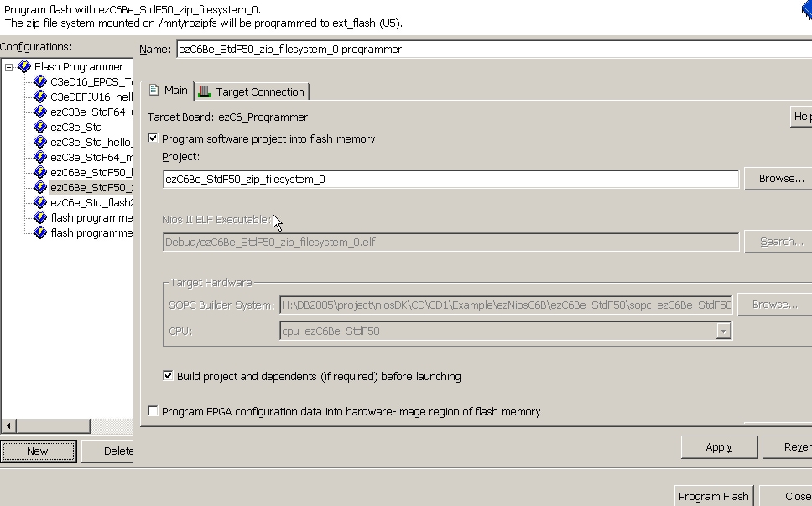The height and width of the screenshot is (506, 812).
Task: Click the ezC6e_Std_flash configuration icon
Action: click(x=40, y=203)
